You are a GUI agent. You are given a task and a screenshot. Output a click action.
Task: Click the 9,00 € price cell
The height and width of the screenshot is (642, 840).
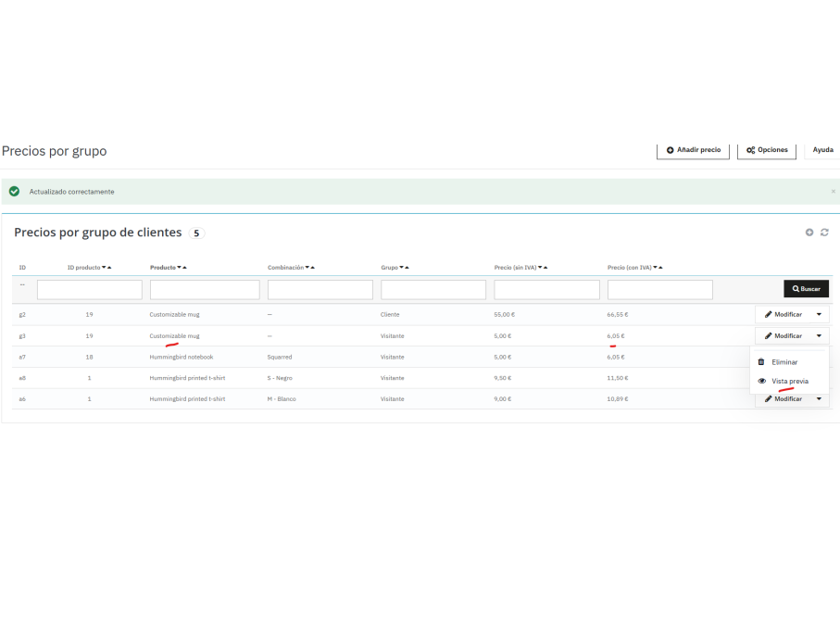[x=503, y=399]
